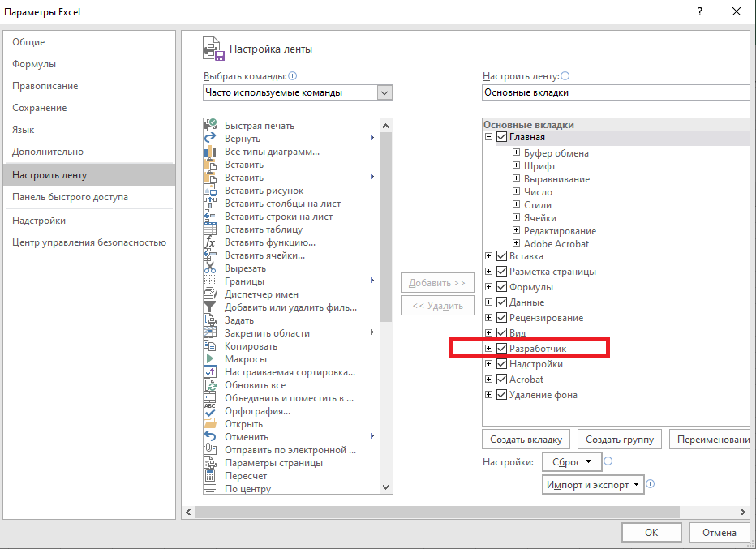Click the Все типы диаграмм chart icon
The width and height of the screenshot is (756, 549).
(x=210, y=152)
